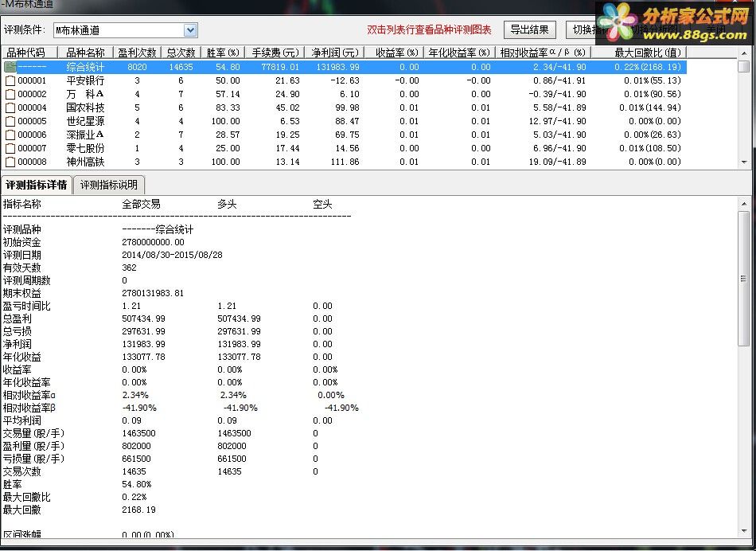
Task: Click the 空头 column label
Action: click(322, 204)
